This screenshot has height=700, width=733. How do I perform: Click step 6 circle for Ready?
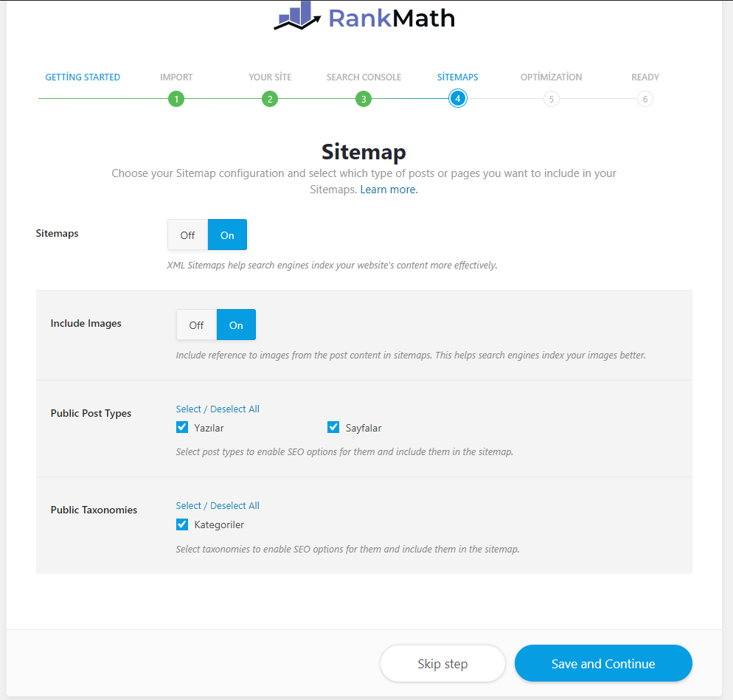click(645, 99)
